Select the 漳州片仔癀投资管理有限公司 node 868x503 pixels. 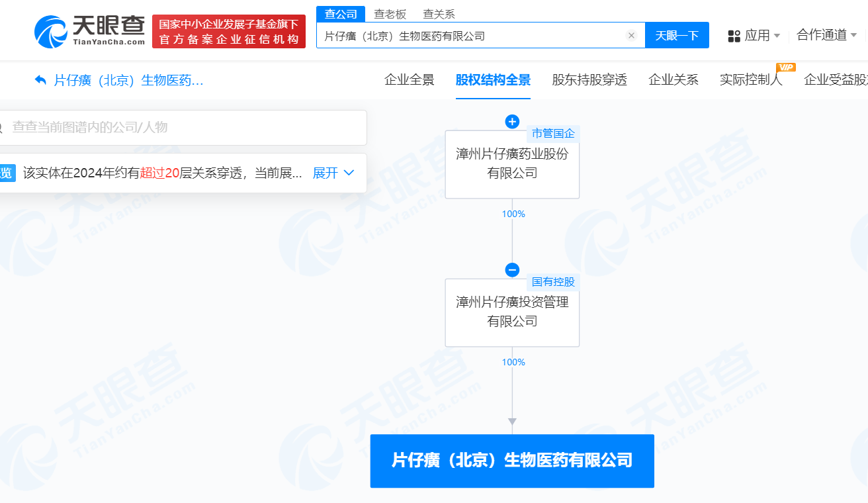point(512,312)
